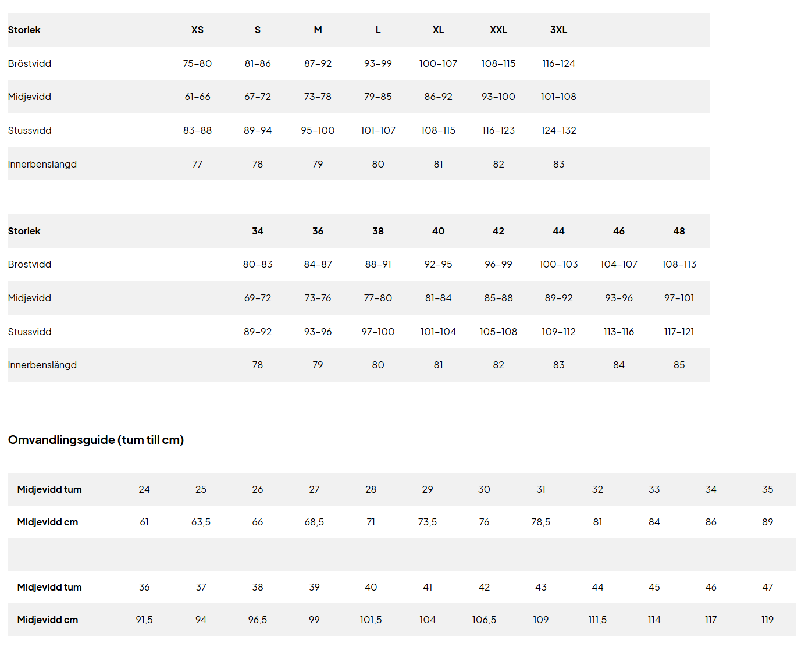Select the 63,5 cm waist value
The height and width of the screenshot is (647, 812).
pos(201,522)
